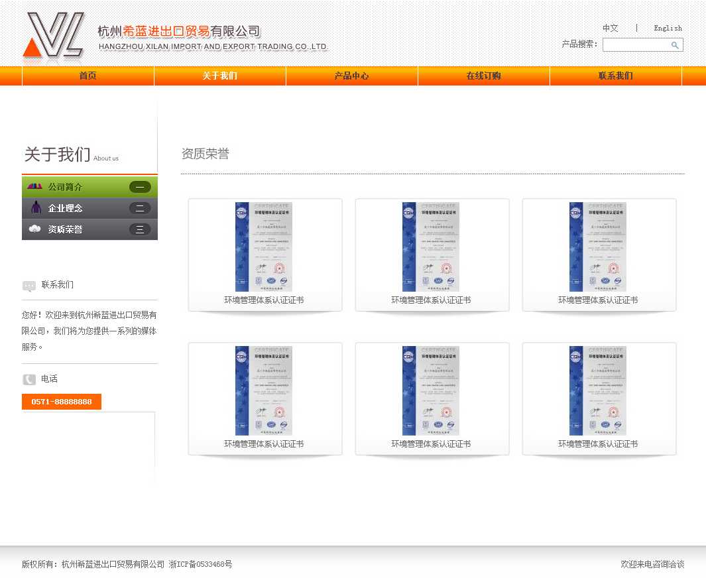
Task: Click the phone icon beside 电话
Action: (29, 379)
